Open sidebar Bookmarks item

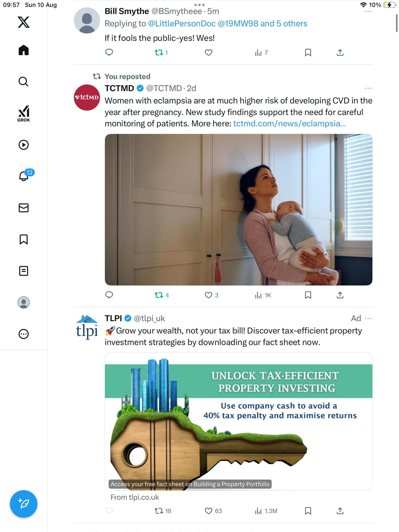coord(24,239)
